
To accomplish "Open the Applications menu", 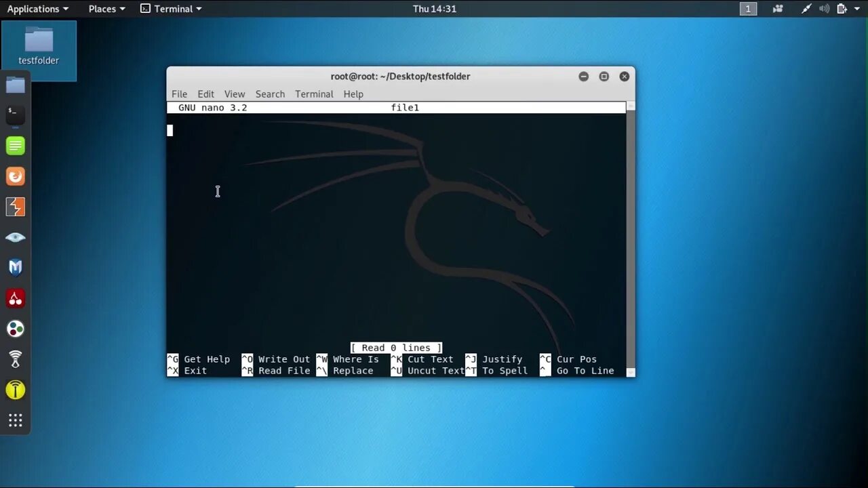I will click(37, 9).
